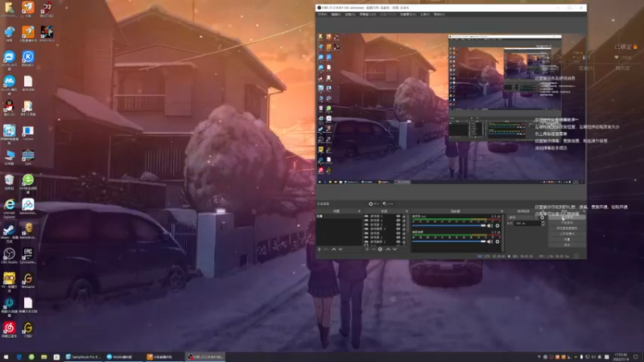Open the Edit menu in OBS
The image size is (644, 362).
coord(336,14)
